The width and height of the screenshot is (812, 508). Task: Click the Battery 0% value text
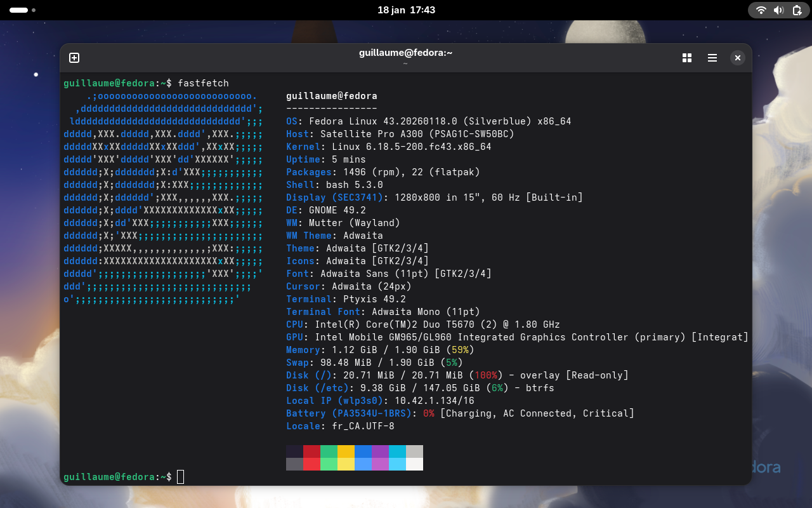click(429, 413)
